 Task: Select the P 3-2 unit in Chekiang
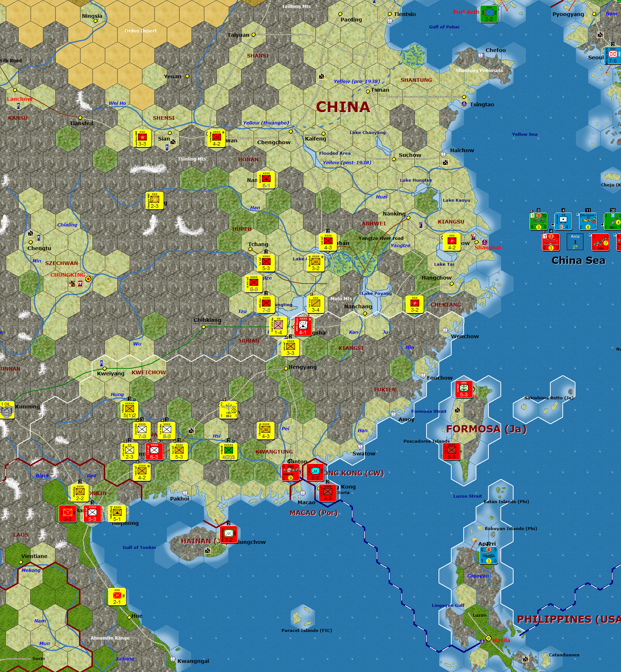coord(414,305)
